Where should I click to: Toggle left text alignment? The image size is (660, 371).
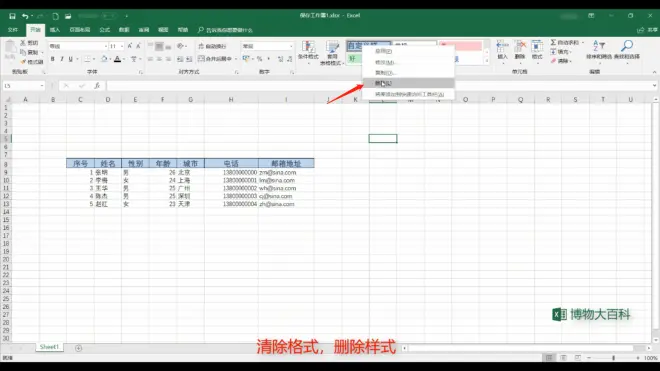[x=150, y=59]
